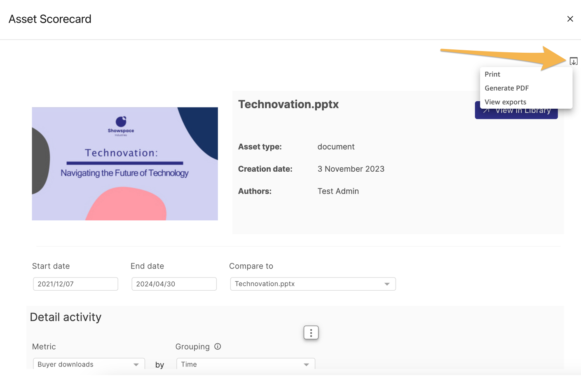Click the Showspace logo in the preview
The width and height of the screenshot is (581, 392).
point(121,125)
